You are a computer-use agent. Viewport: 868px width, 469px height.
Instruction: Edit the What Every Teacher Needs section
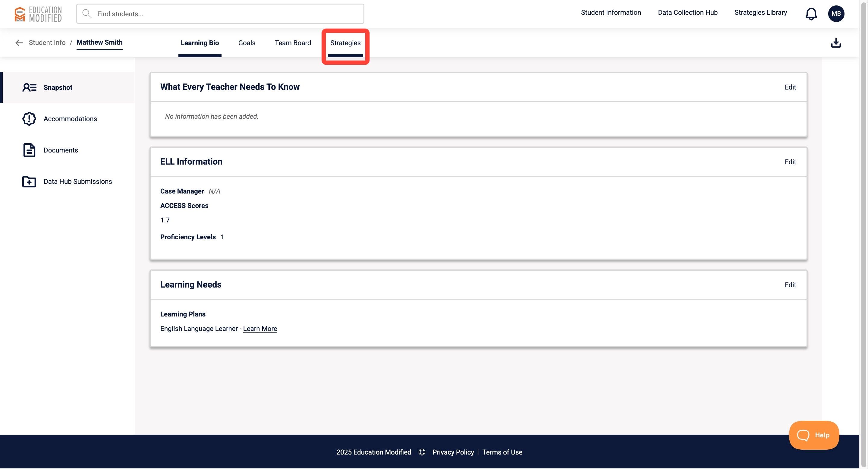tap(790, 87)
